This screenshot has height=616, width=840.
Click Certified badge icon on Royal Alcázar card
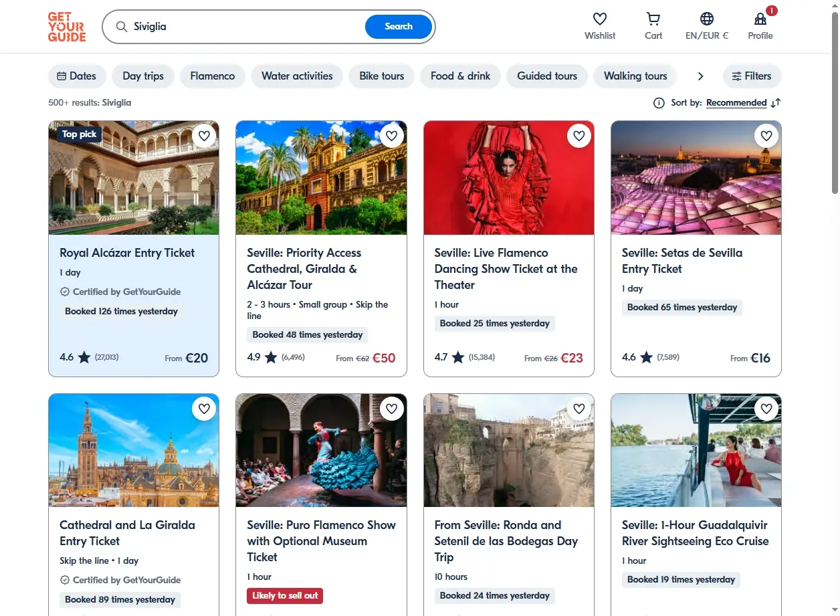[65, 292]
